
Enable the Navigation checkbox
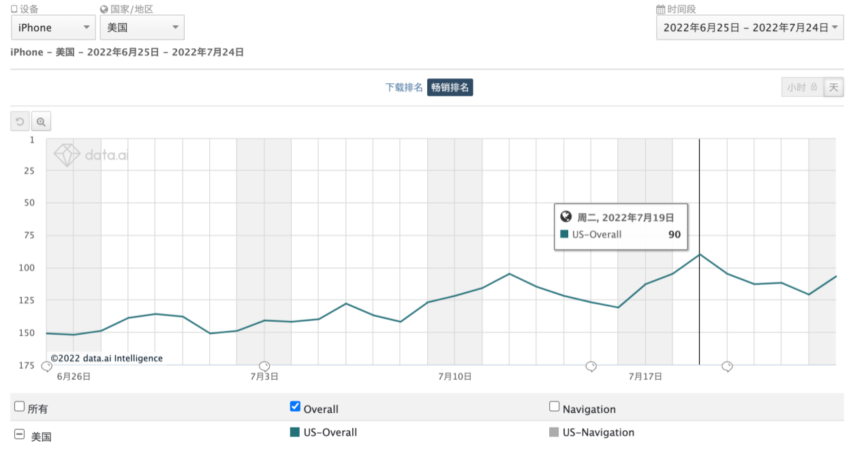pyautogui.click(x=554, y=406)
